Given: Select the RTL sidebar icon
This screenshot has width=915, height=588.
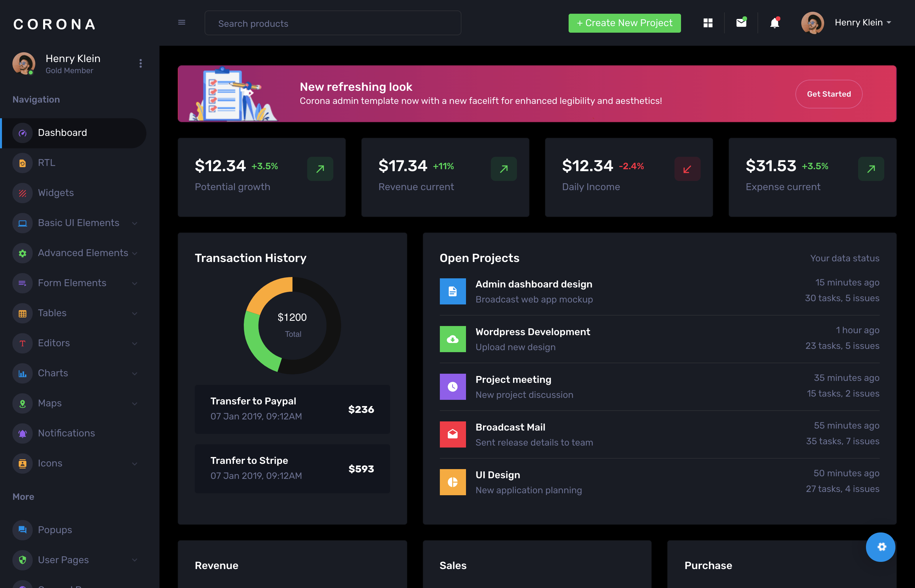Looking at the screenshot, I should point(23,163).
